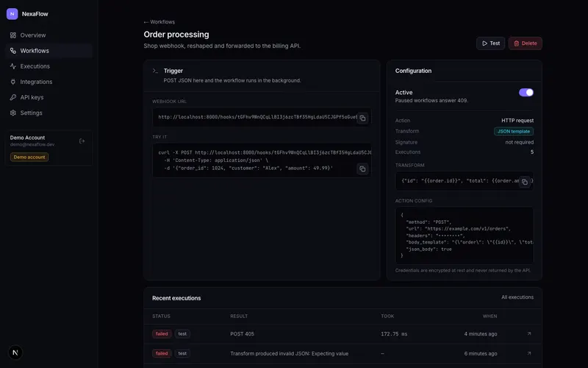
Task: Click the 'not required' signature value
Action: click(519, 142)
